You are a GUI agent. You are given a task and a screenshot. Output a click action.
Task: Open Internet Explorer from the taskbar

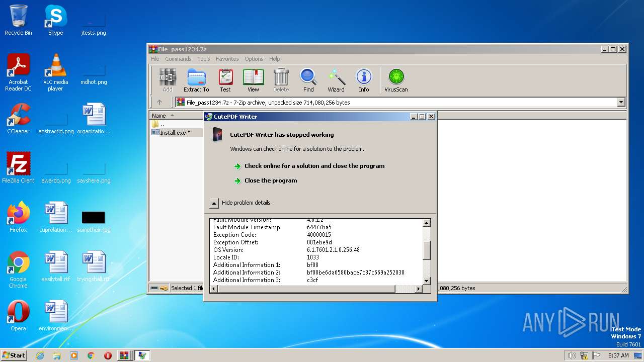(40, 355)
